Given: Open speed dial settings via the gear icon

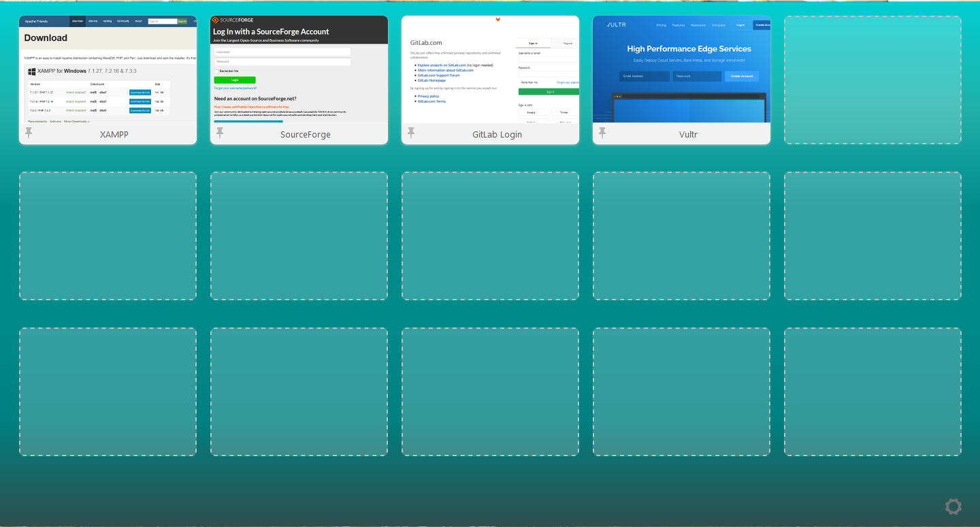Looking at the screenshot, I should click(953, 507).
